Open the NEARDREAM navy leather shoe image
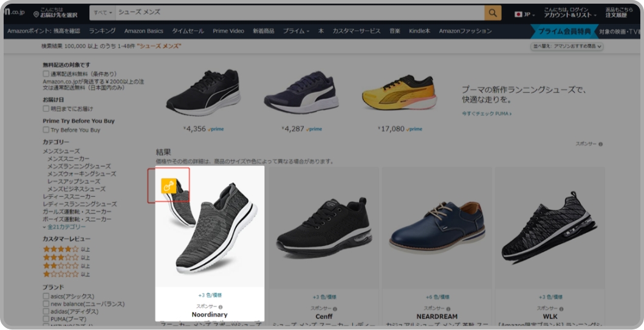Screen dimensions: 644x330 (x=437, y=228)
